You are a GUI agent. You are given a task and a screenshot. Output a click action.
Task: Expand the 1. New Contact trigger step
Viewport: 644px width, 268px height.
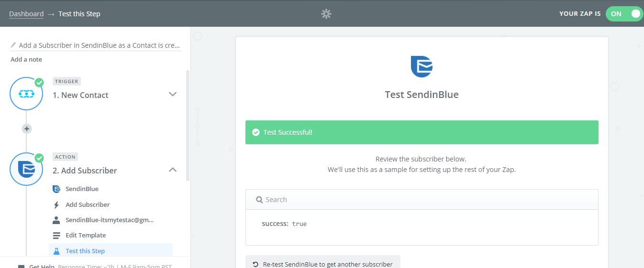(173, 95)
